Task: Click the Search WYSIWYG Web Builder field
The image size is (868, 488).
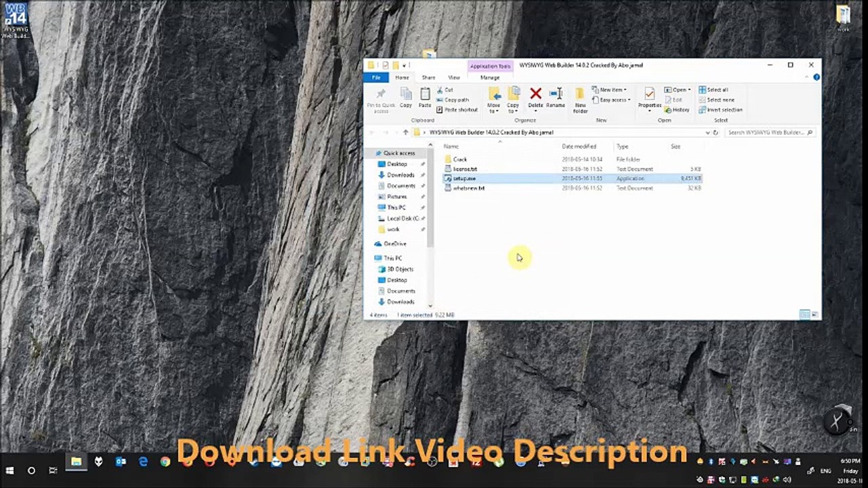Action: point(770,133)
